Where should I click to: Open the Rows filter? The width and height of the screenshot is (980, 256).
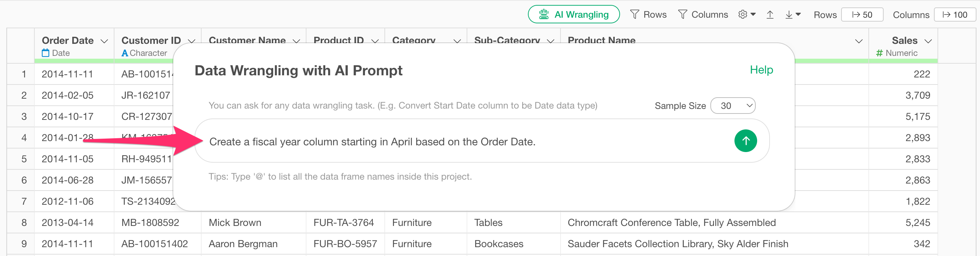[x=648, y=14]
